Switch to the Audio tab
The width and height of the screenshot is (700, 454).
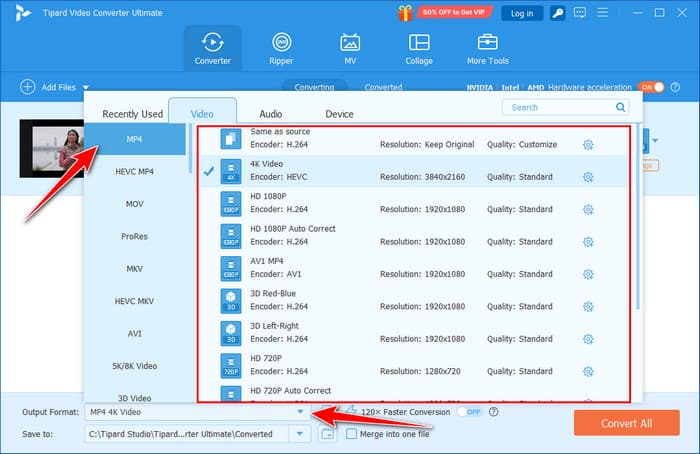coord(271,114)
